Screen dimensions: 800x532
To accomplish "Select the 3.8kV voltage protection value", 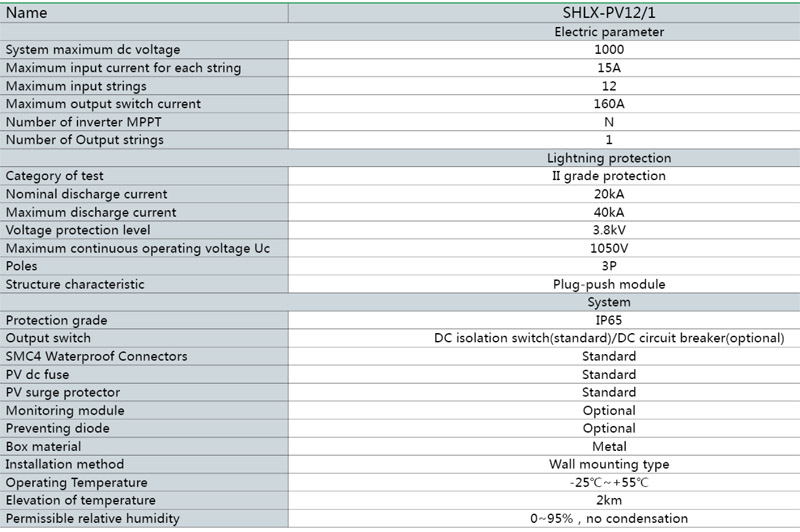I will point(608,230).
